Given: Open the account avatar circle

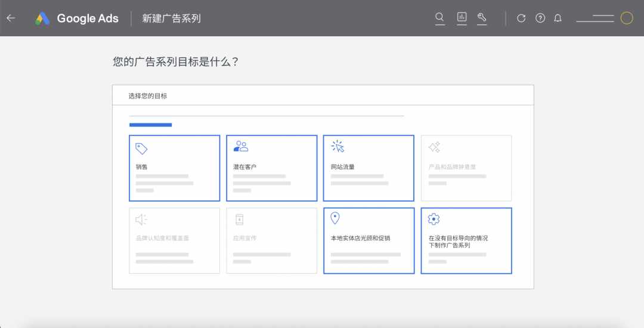Looking at the screenshot, I should (x=627, y=18).
